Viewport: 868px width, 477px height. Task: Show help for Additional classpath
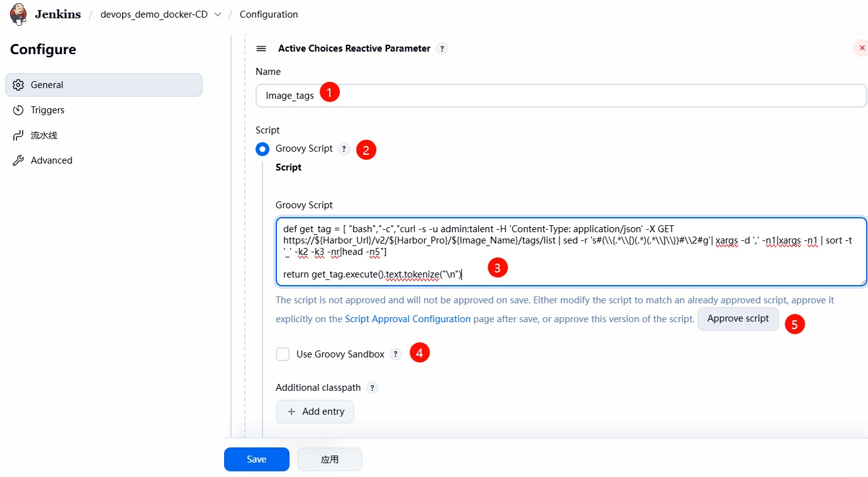372,388
